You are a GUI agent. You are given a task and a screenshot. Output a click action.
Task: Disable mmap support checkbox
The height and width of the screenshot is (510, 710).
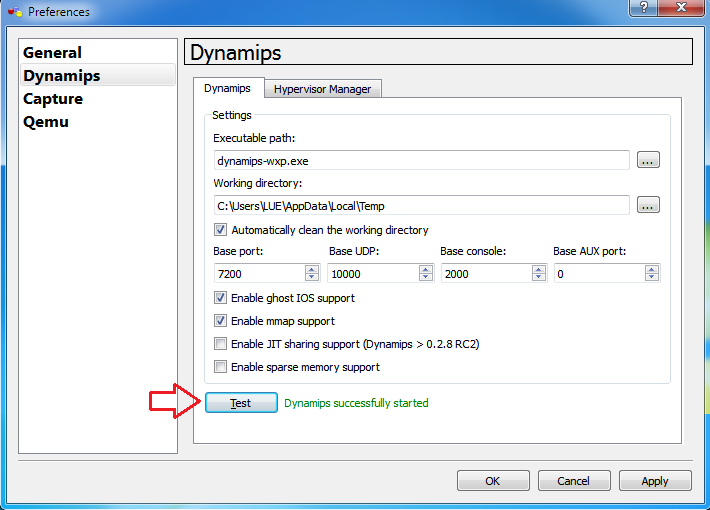pos(221,321)
